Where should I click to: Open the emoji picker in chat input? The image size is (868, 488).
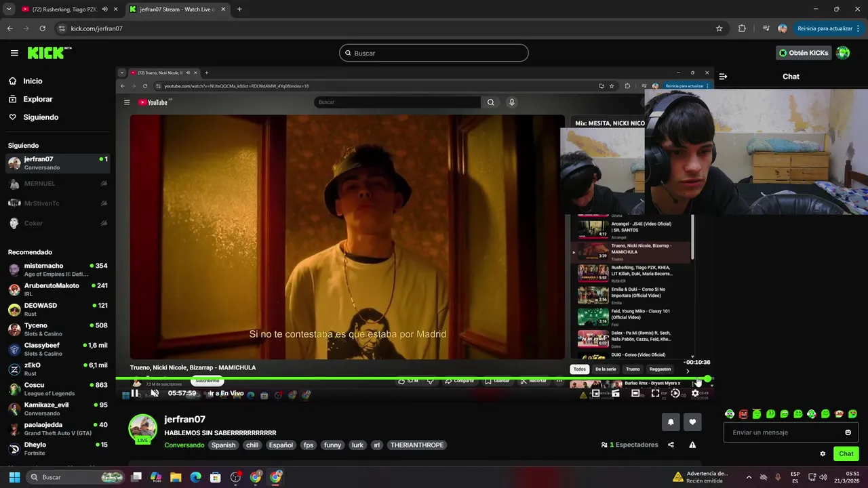tap(848, 432)
